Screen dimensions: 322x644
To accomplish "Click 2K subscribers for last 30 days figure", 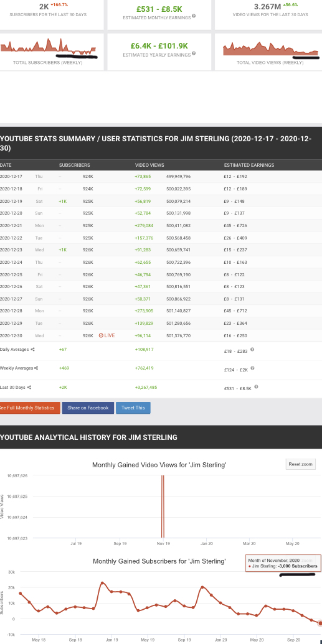I will [44, 7].
